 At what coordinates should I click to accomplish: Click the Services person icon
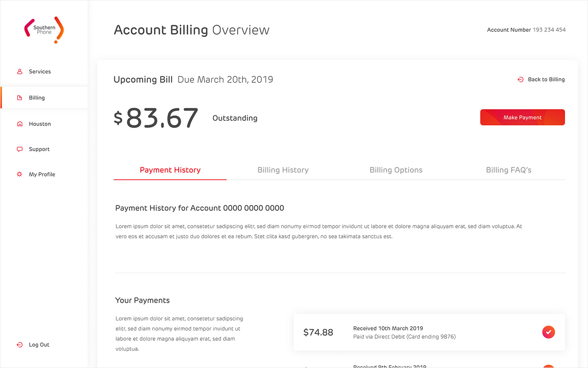[x=20, y=72]
